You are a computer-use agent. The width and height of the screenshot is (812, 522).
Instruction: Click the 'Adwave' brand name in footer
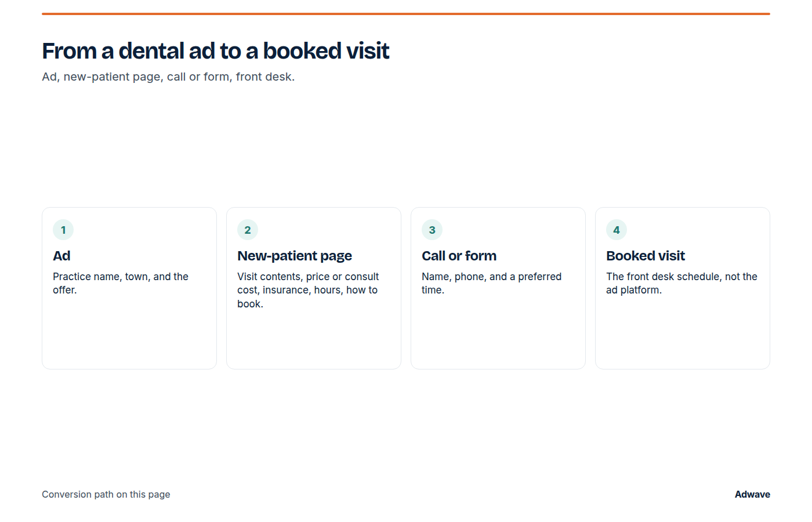pyautogui.click(x=752, y=494)
